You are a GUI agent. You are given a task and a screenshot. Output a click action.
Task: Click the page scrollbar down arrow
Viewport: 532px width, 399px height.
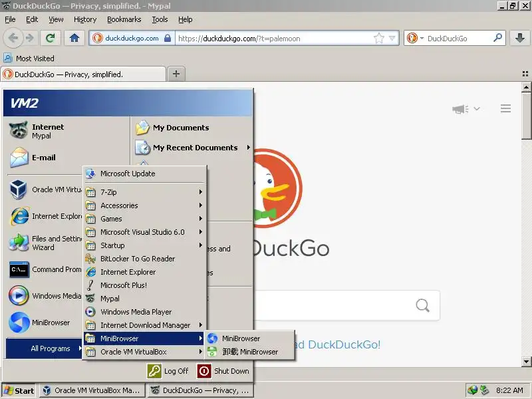pos(526,362)
